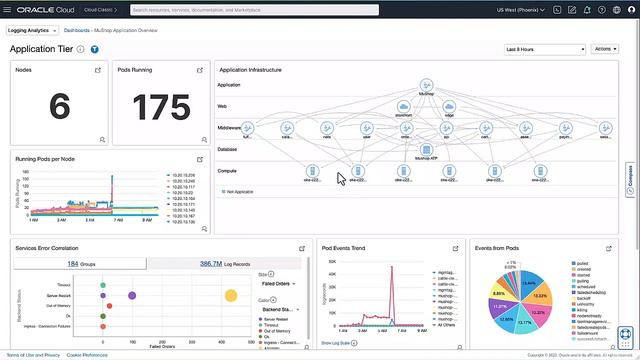Open the Logging Analytics service dropdown
640x360 pixels.
coord(32,31)
